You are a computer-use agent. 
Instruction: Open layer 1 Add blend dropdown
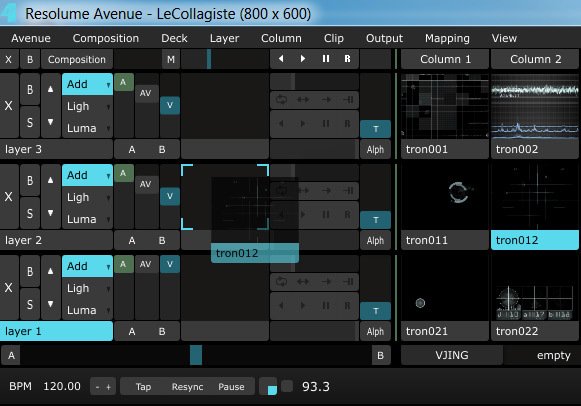coord(87,266)
